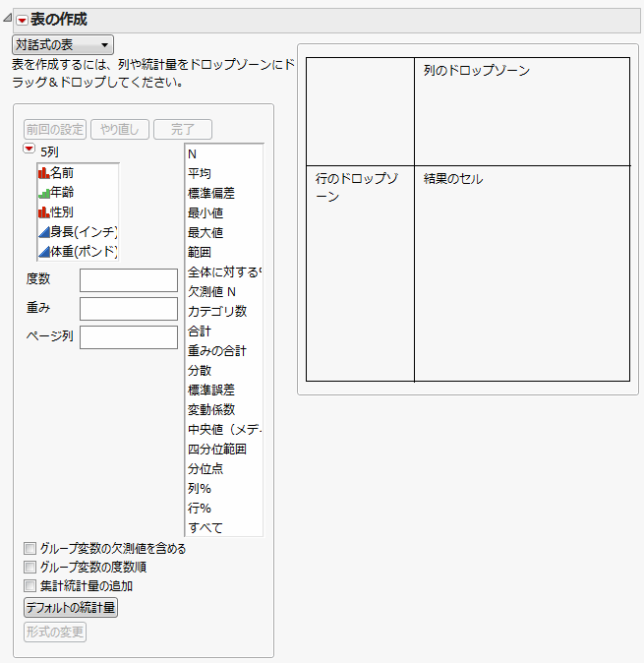The image size is (644, 663).
Task: Select the カテゴリ数 statistic
Action: (x=224, y=312)
